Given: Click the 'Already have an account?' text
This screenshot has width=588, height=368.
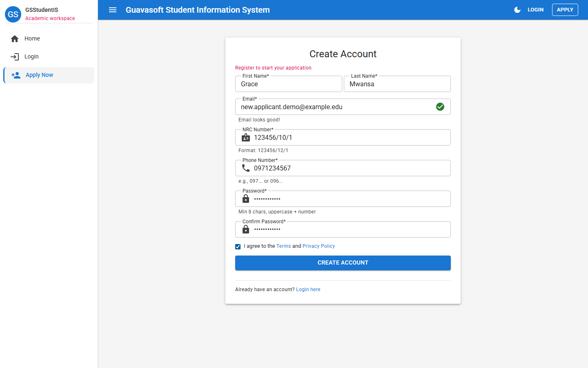Looking at the screenshot, I should (x=265, y=289).
